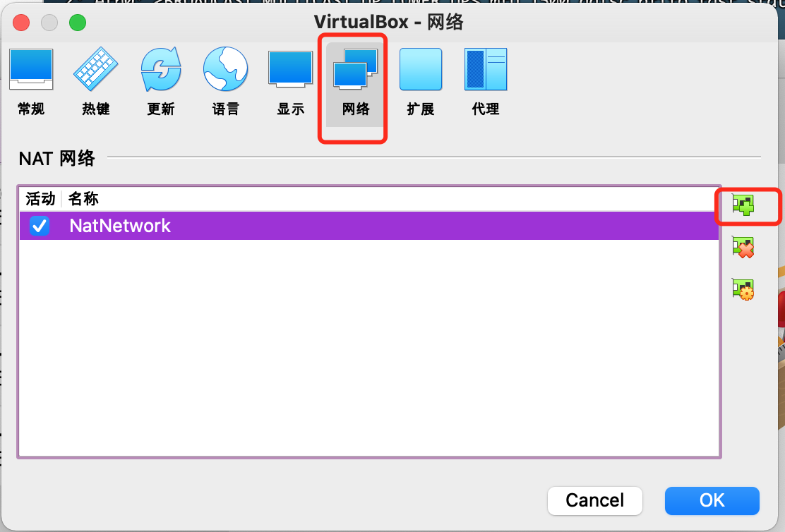Close the VirtualBox preferences window
Image resolution: width=785 pixels, height=532 pixels.
21,23
